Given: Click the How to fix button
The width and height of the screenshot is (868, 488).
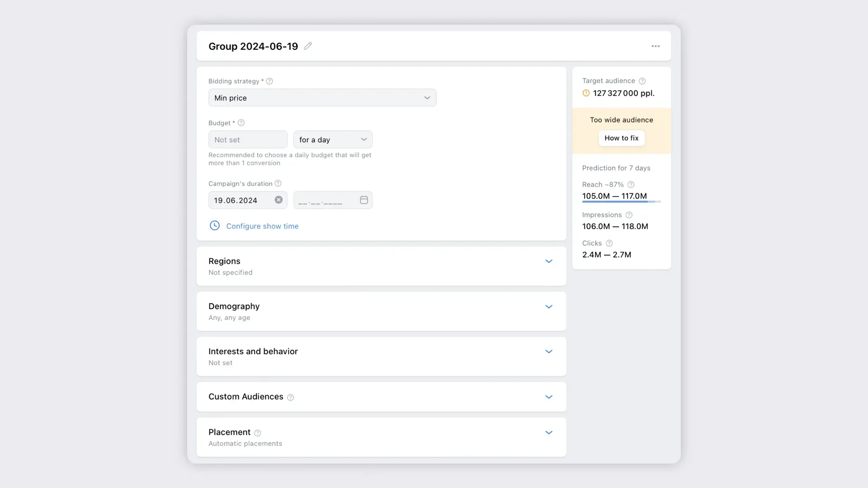Looking at the screenshot, I should (x=621, y=138).
